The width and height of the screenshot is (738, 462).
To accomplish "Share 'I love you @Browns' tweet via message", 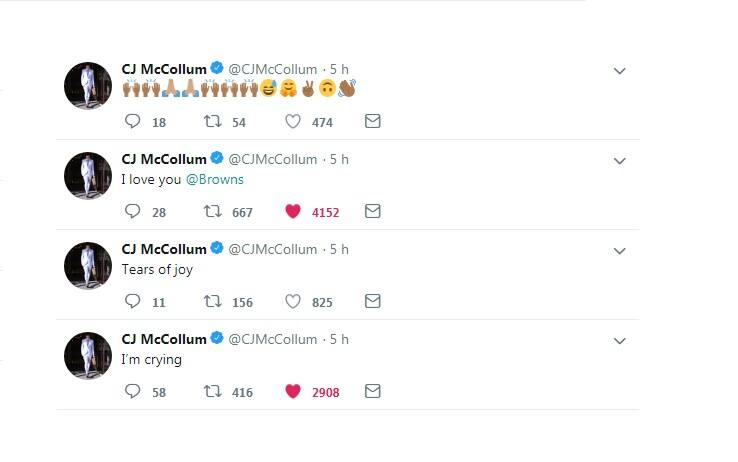I will 372,211.
